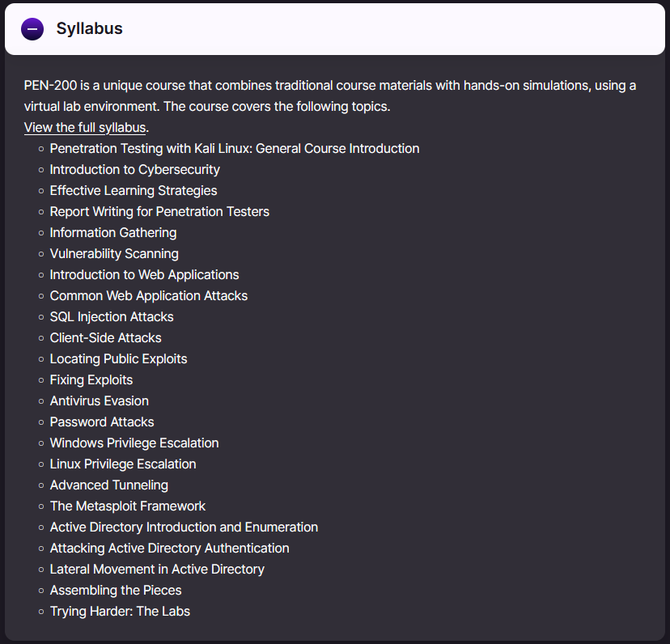Click 'Trying Harder: The Labs' item

120,612
